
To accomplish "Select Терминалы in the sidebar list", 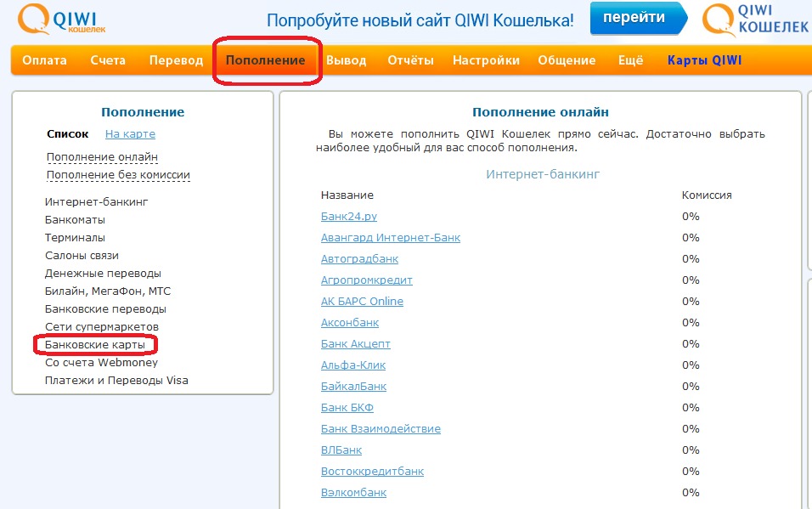I will [x=75, y=238].
